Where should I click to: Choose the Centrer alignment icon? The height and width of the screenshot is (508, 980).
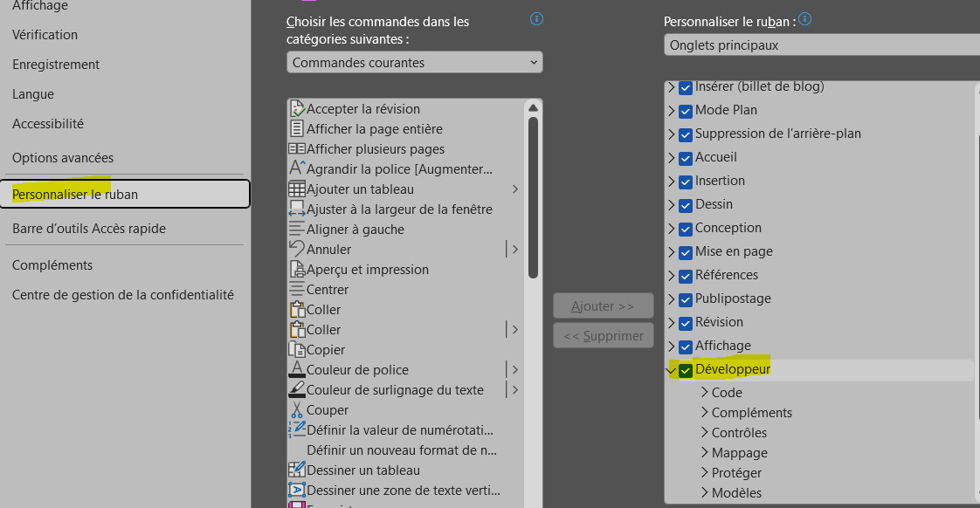coord(297,289)
